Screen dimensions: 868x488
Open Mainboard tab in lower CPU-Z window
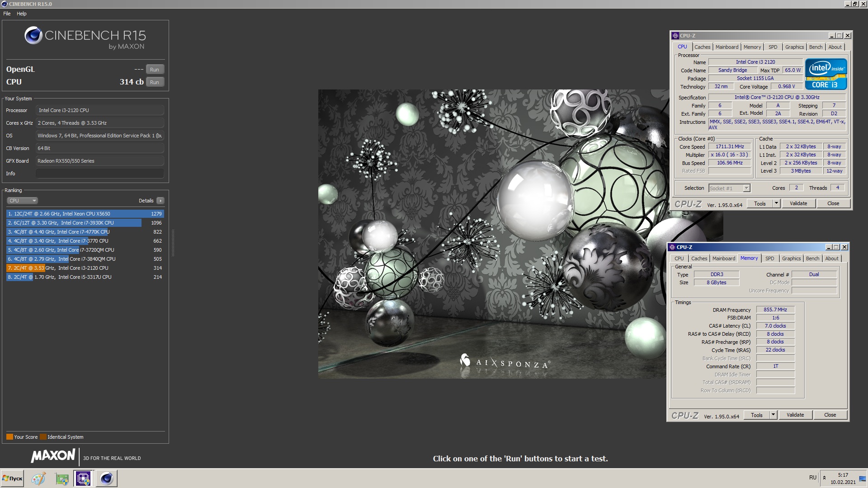[724, 258]
